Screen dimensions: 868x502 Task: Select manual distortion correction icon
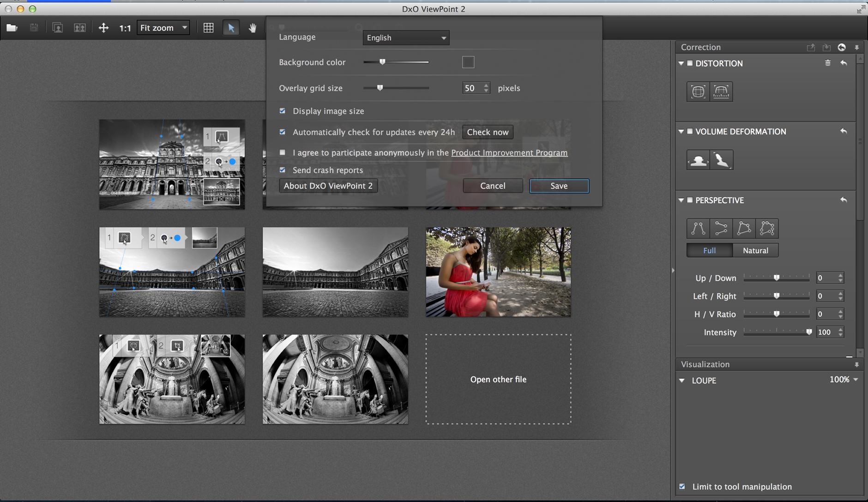pyautogui.click(x=721, y=91)
